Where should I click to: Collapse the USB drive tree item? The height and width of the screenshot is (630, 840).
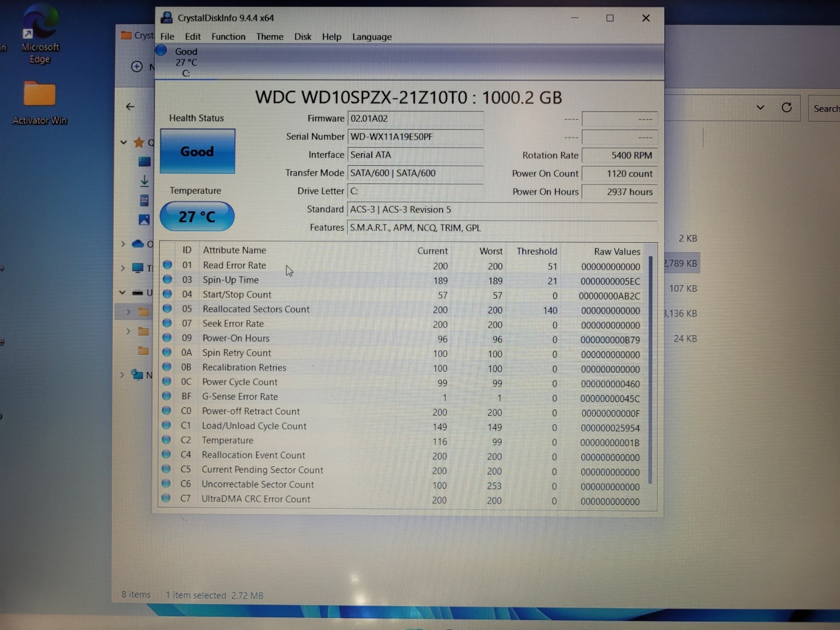122,292
